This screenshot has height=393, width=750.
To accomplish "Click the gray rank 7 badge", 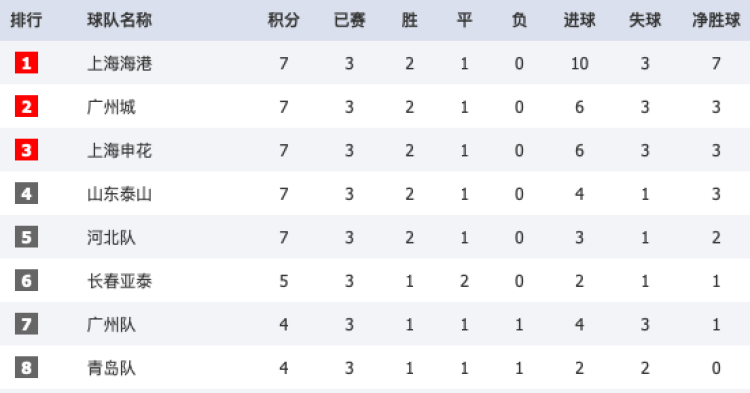I will click(26, 324).
